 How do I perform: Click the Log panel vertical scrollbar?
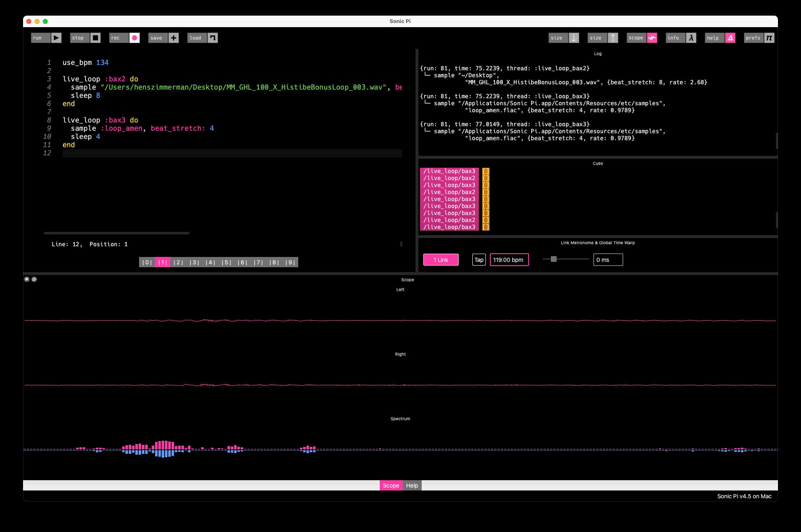click(776, 141)
